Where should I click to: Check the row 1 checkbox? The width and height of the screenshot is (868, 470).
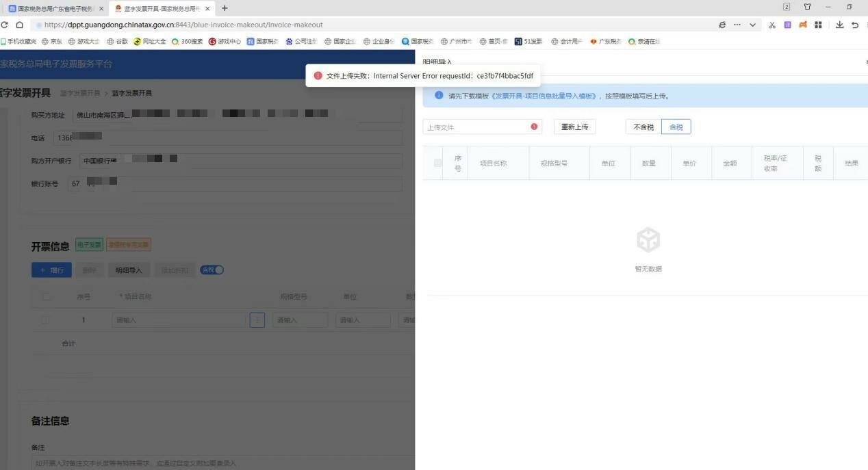pyautogui.click(x=45, y=319)
